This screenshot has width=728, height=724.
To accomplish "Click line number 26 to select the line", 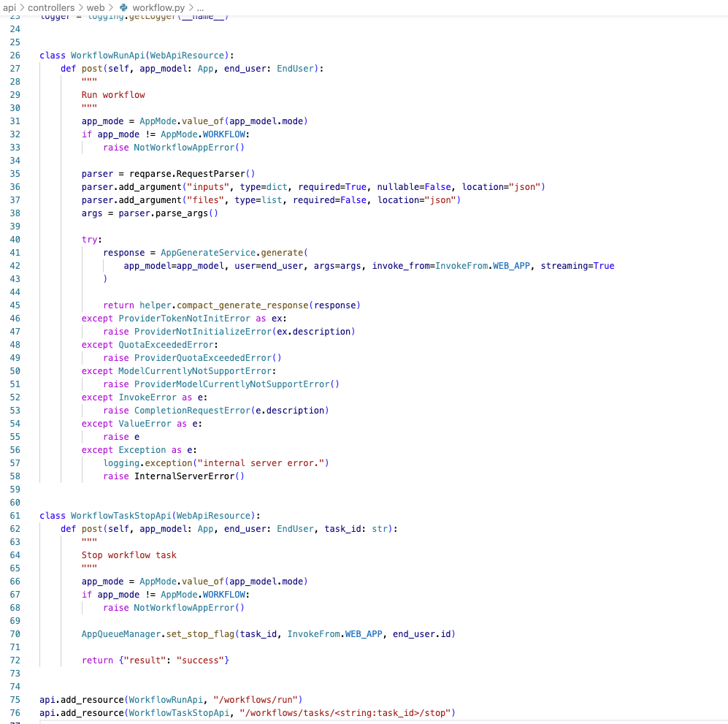I will pos(15,55).
